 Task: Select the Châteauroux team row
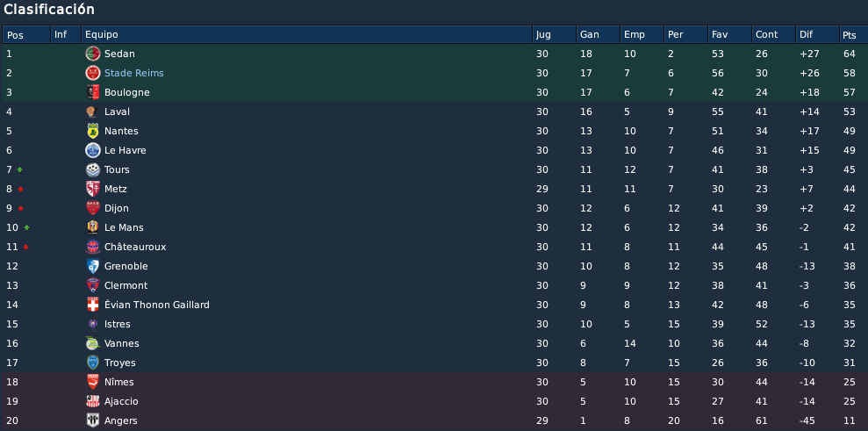434,247
